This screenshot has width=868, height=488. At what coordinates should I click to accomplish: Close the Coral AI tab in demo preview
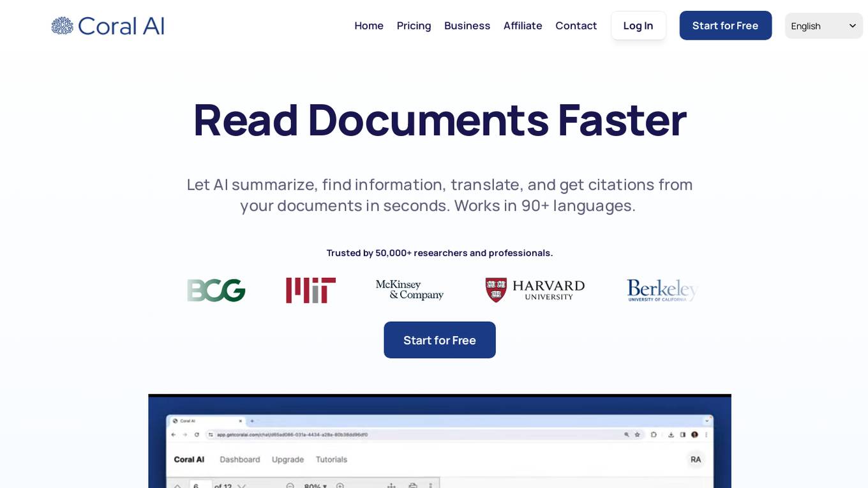click(x=241, y=421)
